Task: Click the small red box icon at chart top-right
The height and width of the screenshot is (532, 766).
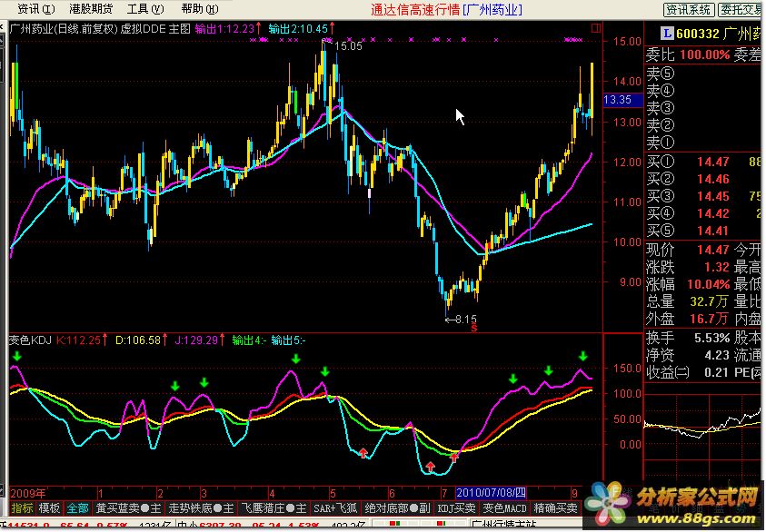Action: [595, 29]
